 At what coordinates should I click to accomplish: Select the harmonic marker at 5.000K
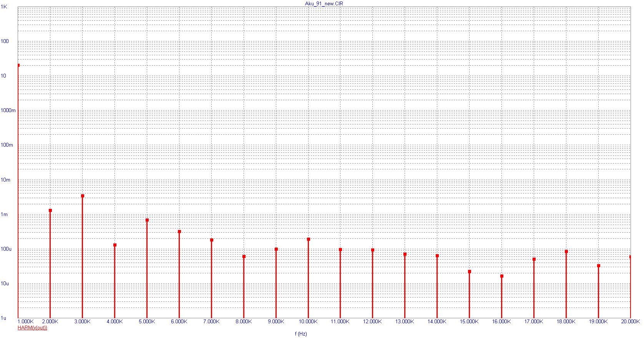pos(147,220)
